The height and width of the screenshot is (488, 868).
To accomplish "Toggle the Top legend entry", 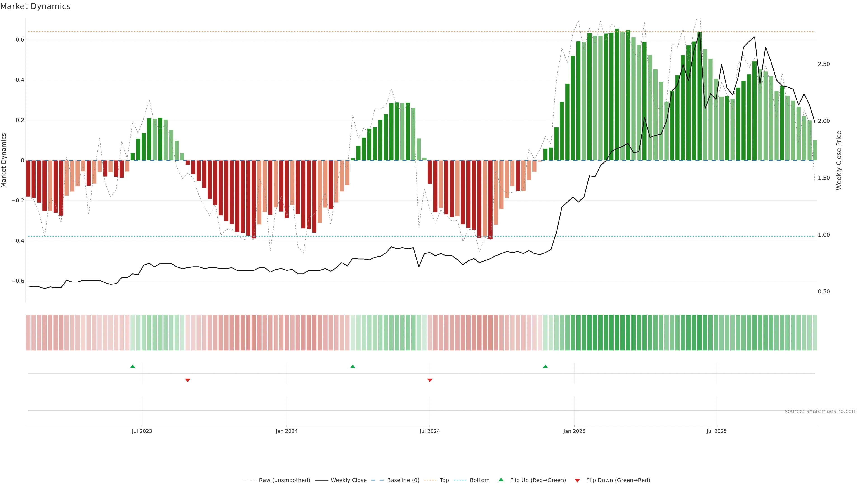I will [444, 480].
